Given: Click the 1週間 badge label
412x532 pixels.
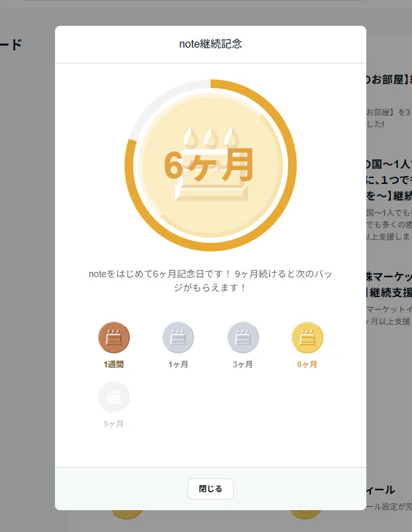Looking at the screenshot, I should (x=114, y=365).
